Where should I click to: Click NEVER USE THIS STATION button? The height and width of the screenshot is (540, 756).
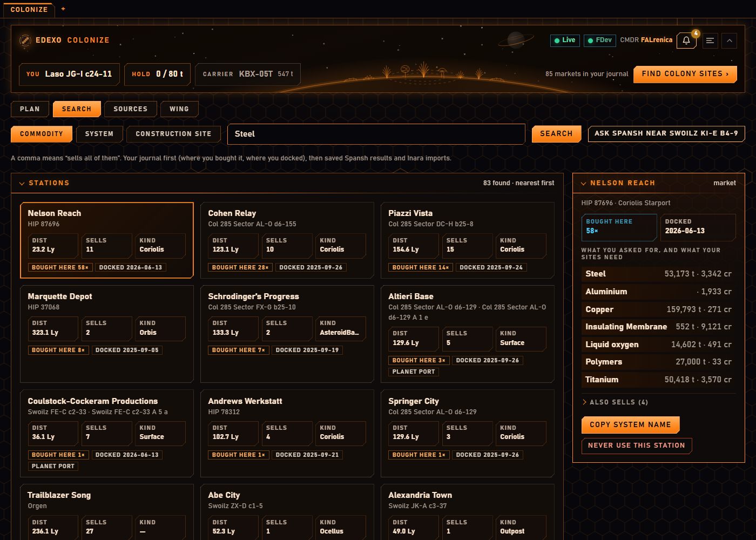[x=636, y=446]
